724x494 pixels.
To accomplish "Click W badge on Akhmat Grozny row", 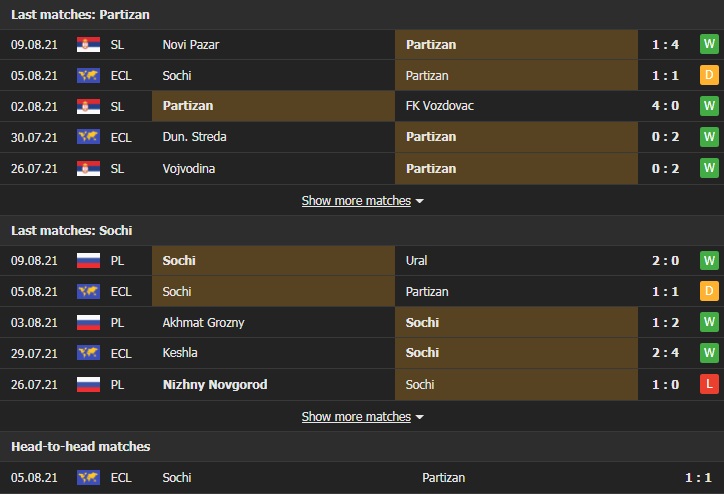I will [709, 322].
